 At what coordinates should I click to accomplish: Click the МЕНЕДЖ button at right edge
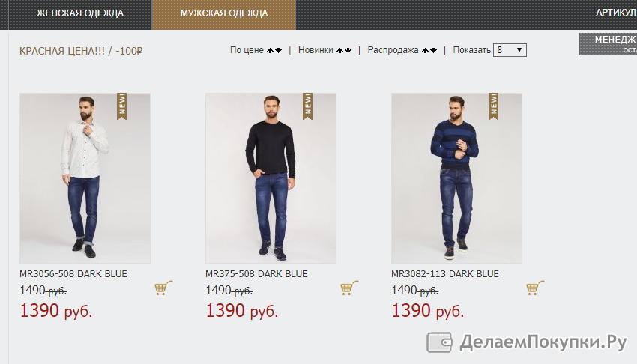609,44
